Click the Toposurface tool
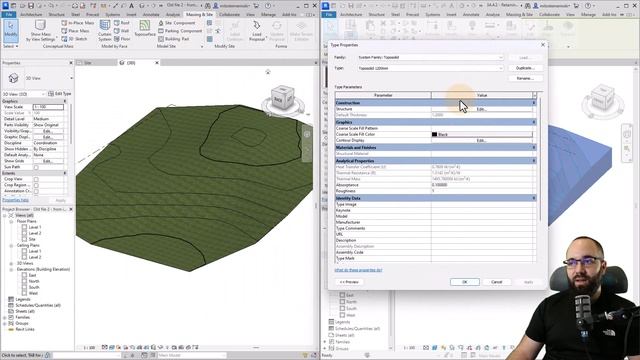640x360 pixels. click(144, 29)
